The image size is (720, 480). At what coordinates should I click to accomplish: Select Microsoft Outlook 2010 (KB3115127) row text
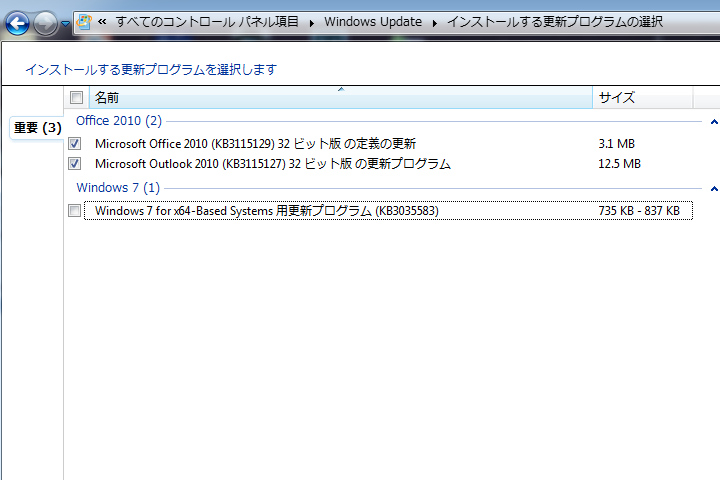[273, 164]
